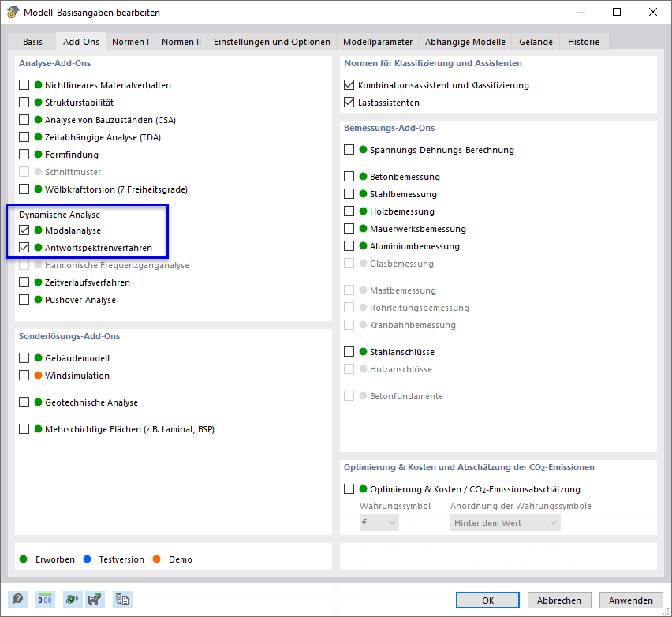672x617 pixels.
Task: Enable Strukturstabilität add-on
Action: click(x=24, y=102)
